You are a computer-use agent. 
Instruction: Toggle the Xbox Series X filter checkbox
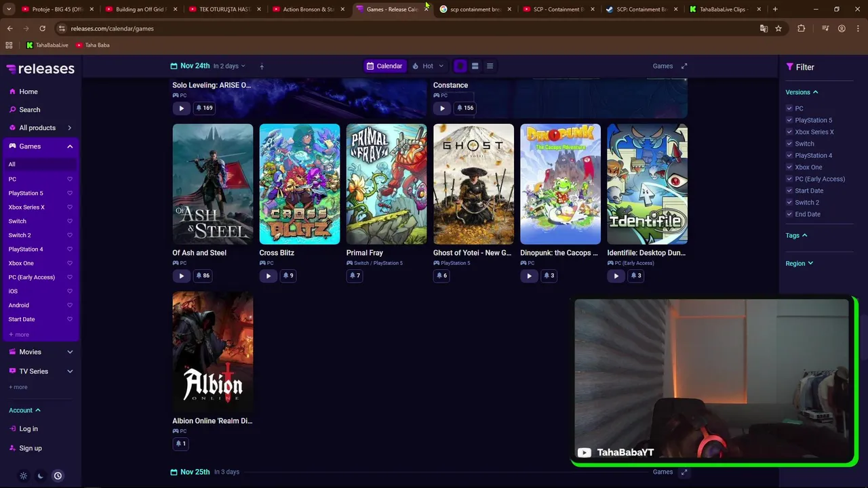[x=789, y=132]
